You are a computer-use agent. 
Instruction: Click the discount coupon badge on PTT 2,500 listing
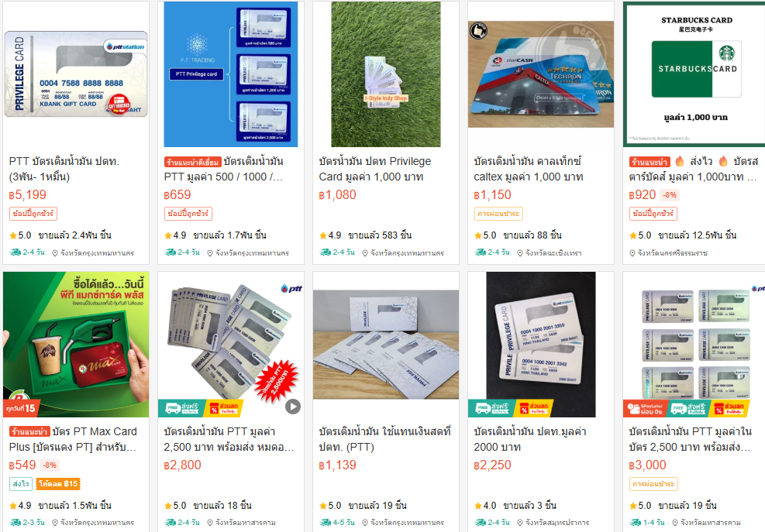click(224, 407)
